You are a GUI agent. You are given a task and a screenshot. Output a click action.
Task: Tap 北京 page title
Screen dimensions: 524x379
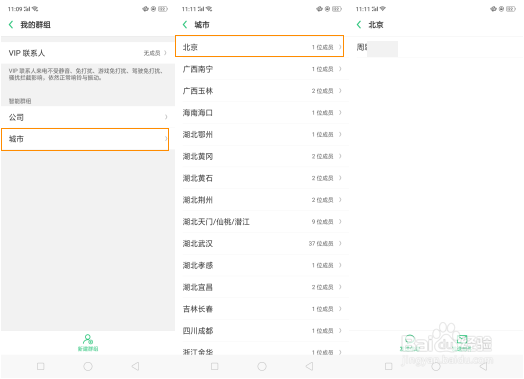coord(376,25)
